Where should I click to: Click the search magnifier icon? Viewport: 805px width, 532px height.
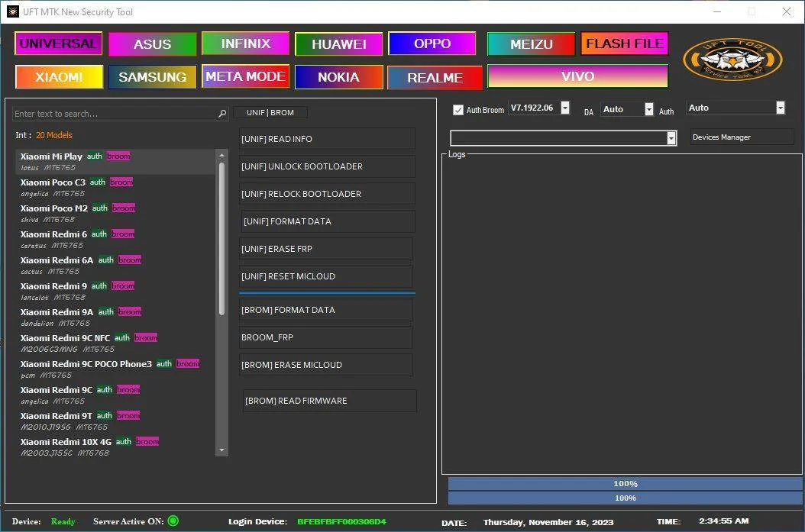tap(221, 114)
